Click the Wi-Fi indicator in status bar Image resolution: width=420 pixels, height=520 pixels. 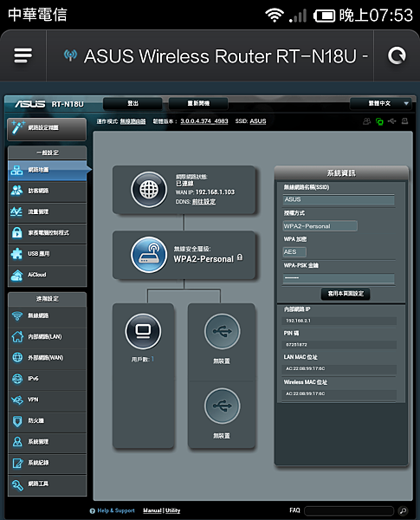[275, 16]
